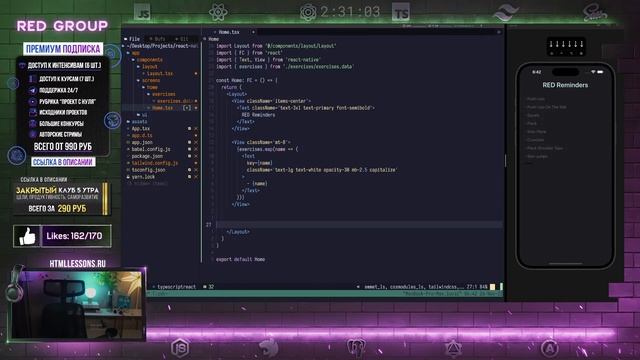Open the exercises.data file in the tree
The height and width of the screenshot is (360, 640).
(x=174, y=101)
